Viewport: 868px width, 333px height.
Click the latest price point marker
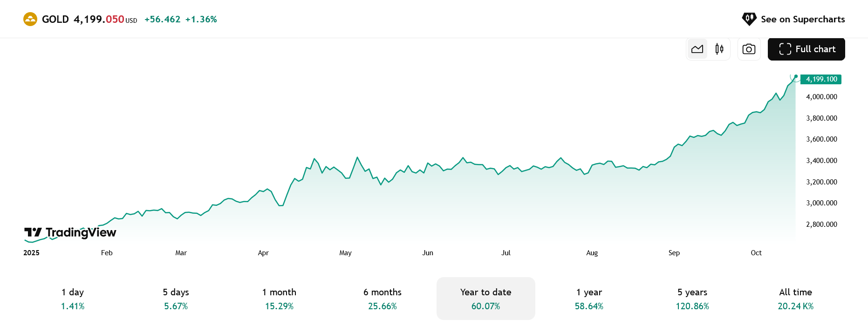pyautogui.click(x=796, y=76)
